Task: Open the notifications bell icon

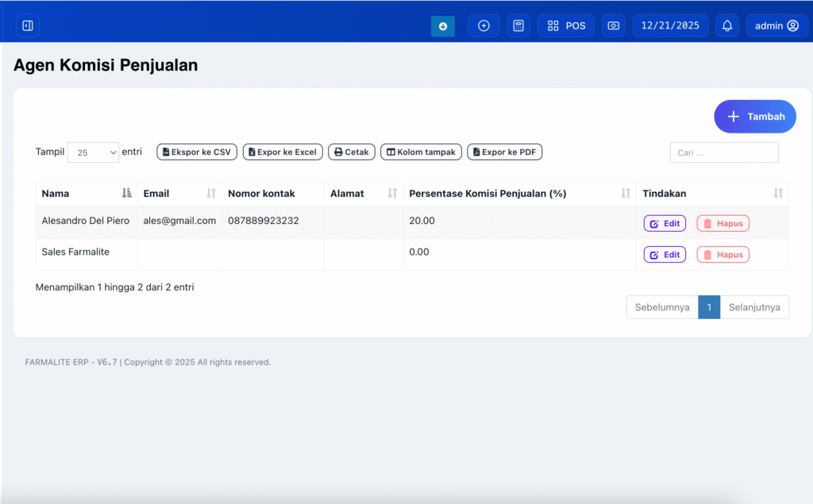Action: pyautogui.click(x=727, y=25)
